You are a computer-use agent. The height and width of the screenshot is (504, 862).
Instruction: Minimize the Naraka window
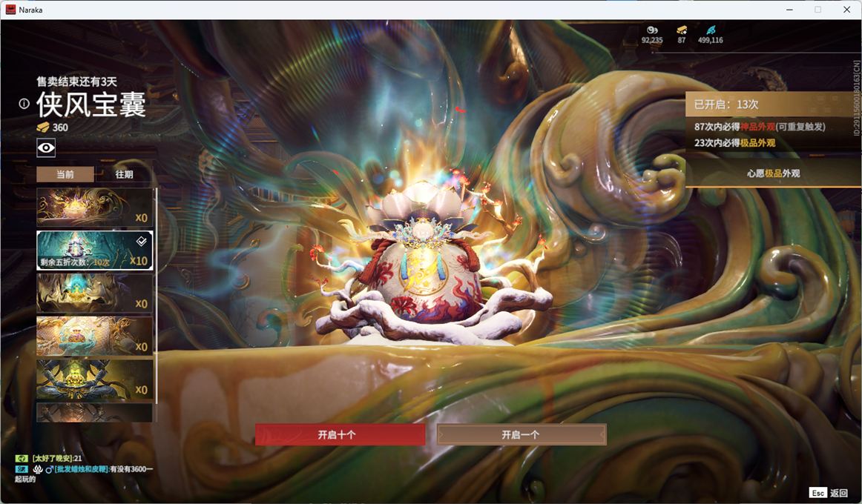point(789,10)
